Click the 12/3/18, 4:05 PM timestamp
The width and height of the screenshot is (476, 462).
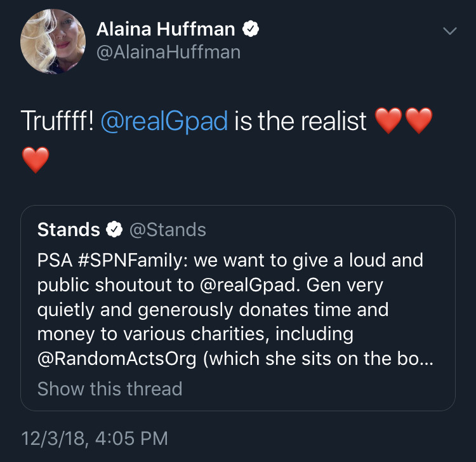click(94, 438)
